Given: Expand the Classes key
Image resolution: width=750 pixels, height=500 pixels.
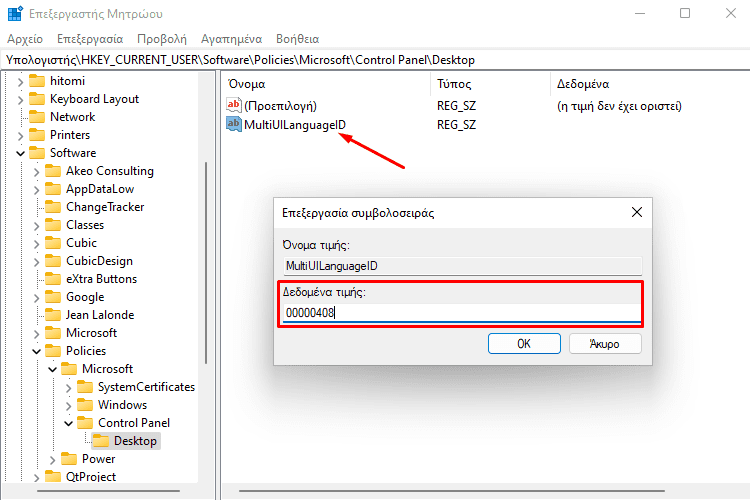Looking at the screenshot, I should point(36,226).
